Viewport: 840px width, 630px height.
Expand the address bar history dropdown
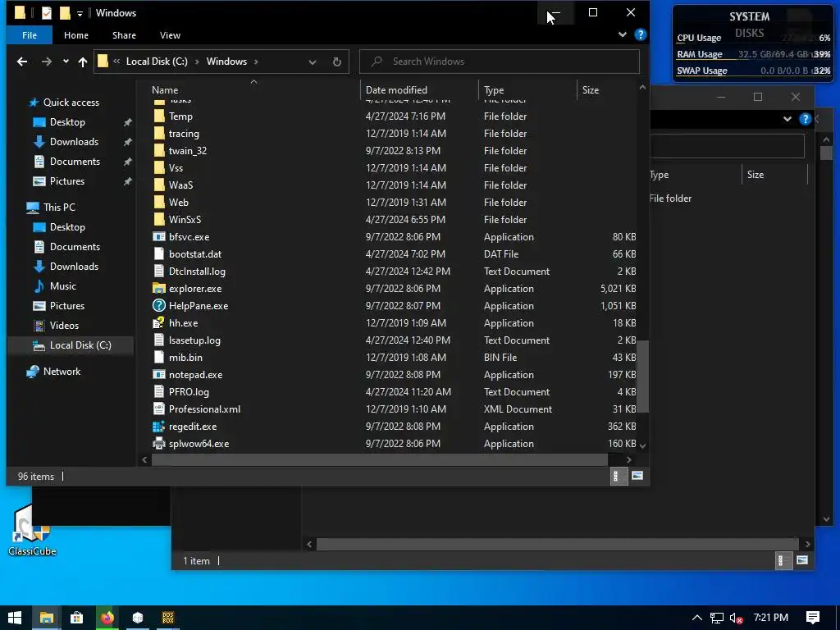click(x=313, y=62)
